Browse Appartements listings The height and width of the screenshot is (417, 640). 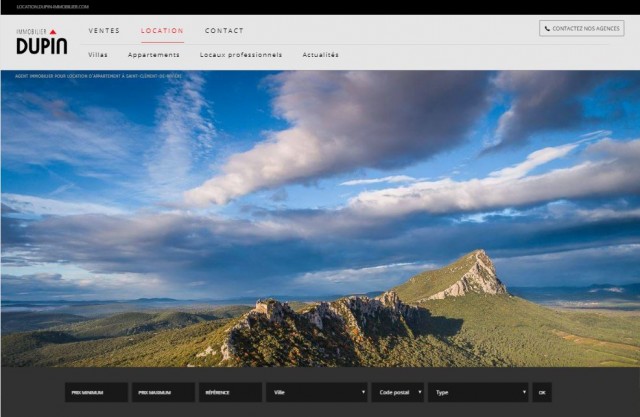153,55
